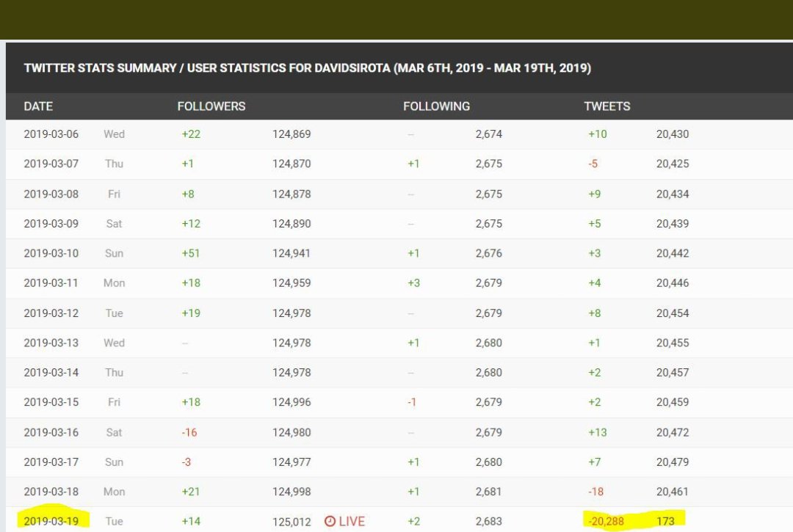Click tweets total 20,425
Screen dimensions: 793x532
pos(673,164)
